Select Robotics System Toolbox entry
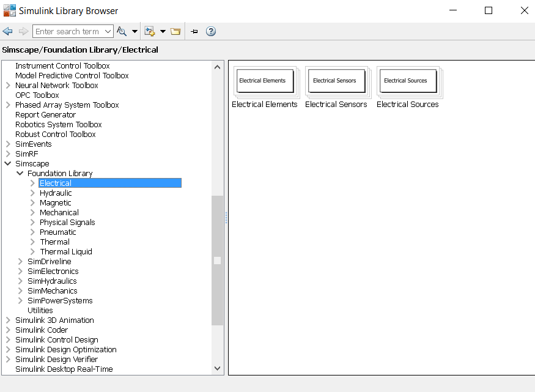 coord(59,125)
